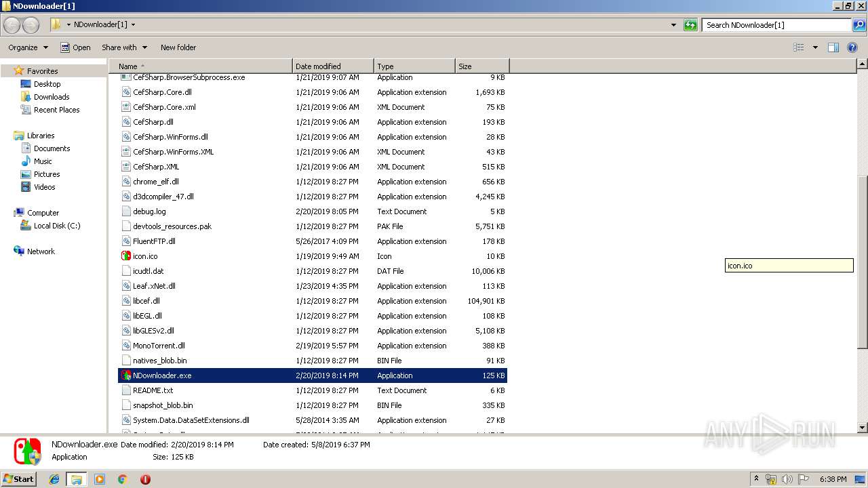
Task: Select the devtools_resources.pak file icon
Action: (x=126, y=226)
